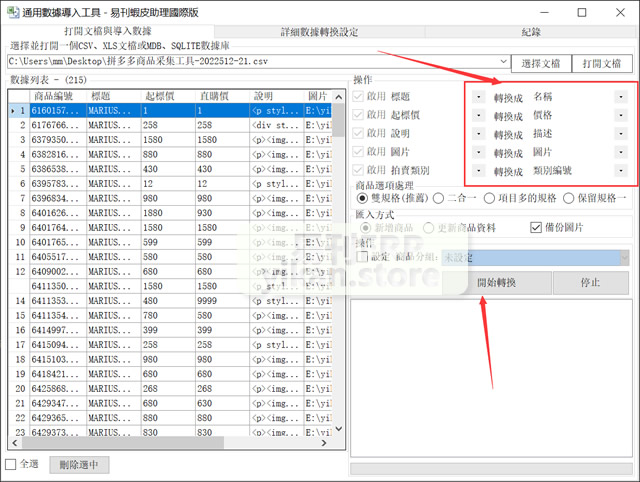The image size is (640, 482).
Task: Open source dropdown in the 名稱 row
Action: click(x=479, y=97)
